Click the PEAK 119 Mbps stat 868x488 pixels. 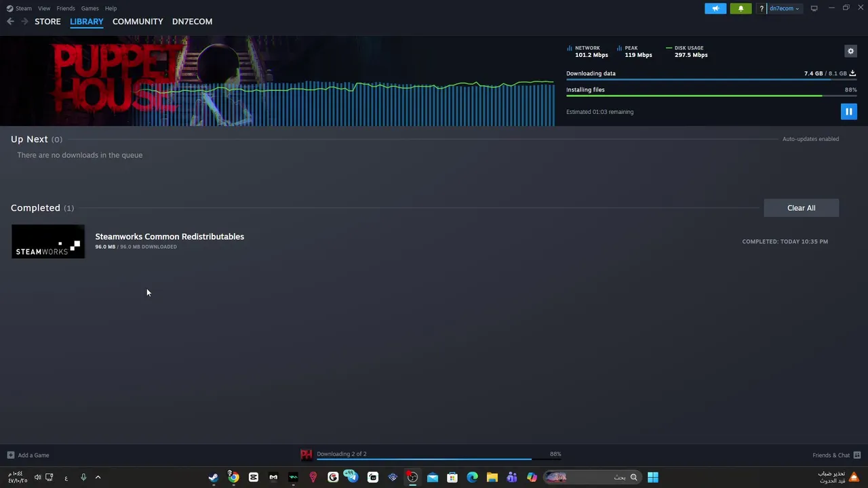pyautogui.click(x=635, y=52)
